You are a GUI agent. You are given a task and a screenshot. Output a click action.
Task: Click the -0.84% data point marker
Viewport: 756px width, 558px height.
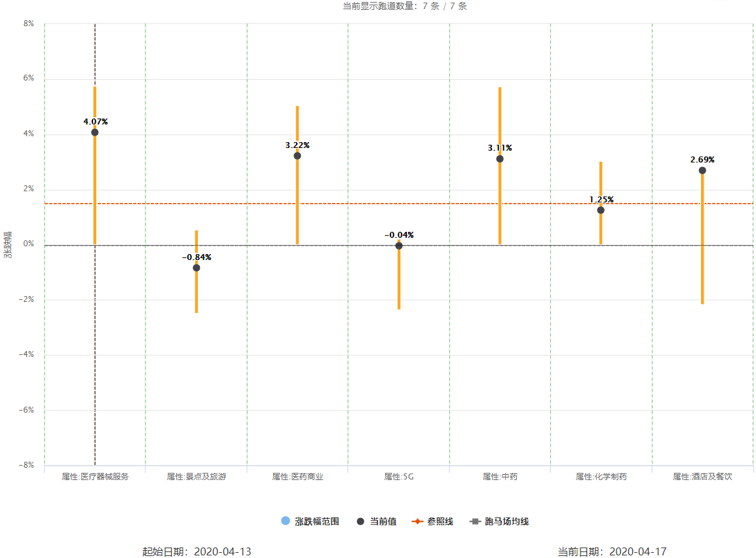197,268
